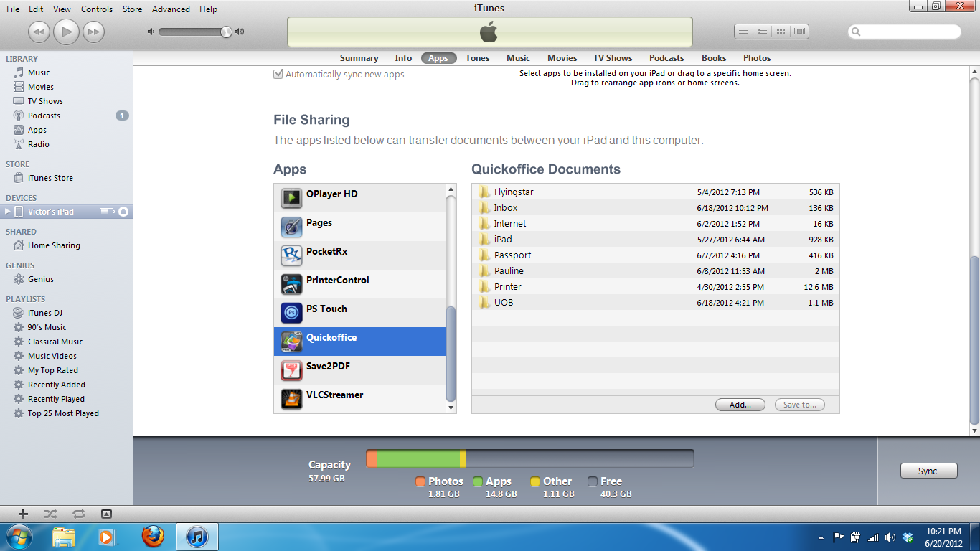
Task: Switch to the Photos tab
Action: point(757,58)
